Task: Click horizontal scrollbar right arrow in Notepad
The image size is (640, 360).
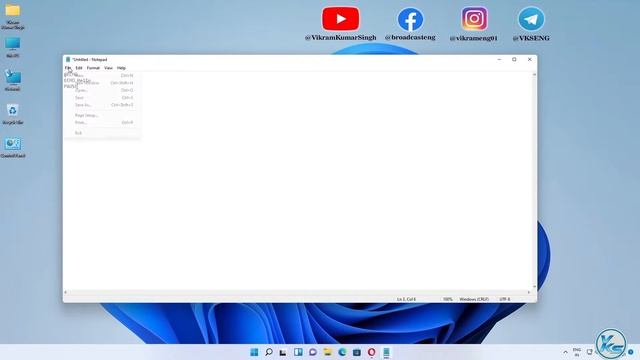Action: [529, 292]
